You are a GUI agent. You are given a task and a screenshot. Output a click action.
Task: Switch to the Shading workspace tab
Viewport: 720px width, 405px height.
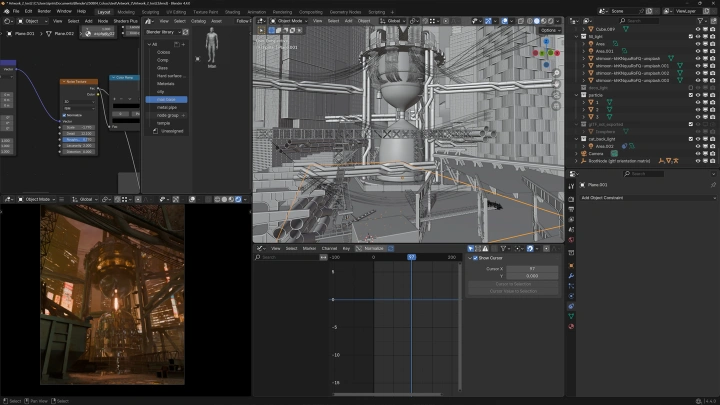pos(232,11)
